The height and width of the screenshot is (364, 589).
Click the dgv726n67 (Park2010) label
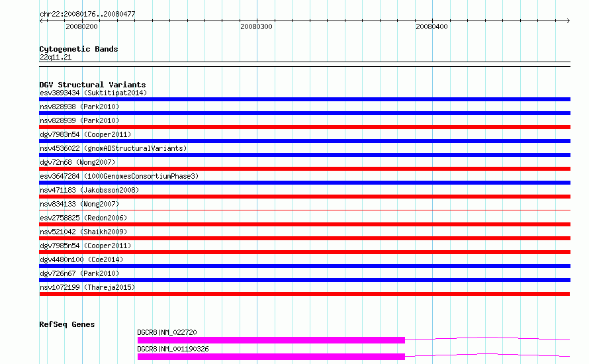[79, 273]
